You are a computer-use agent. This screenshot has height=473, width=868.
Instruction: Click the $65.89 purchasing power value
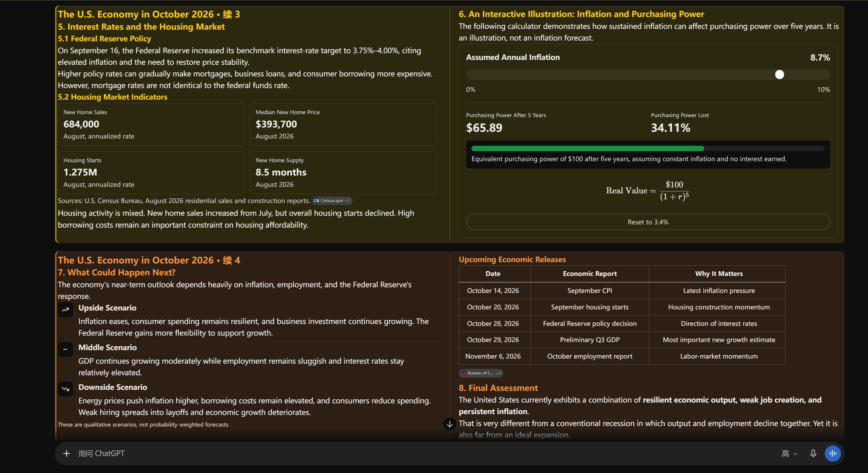point(484,128)
